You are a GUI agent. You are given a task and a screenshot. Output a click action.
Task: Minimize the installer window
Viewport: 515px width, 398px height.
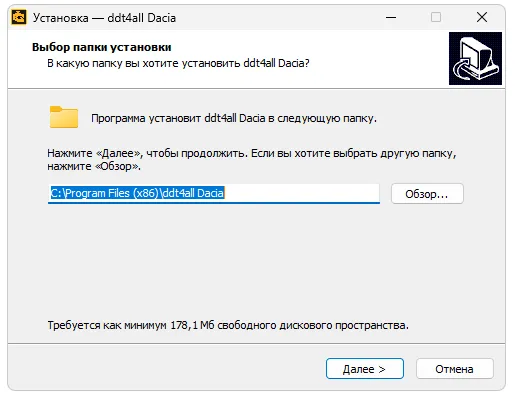[391, 17]
